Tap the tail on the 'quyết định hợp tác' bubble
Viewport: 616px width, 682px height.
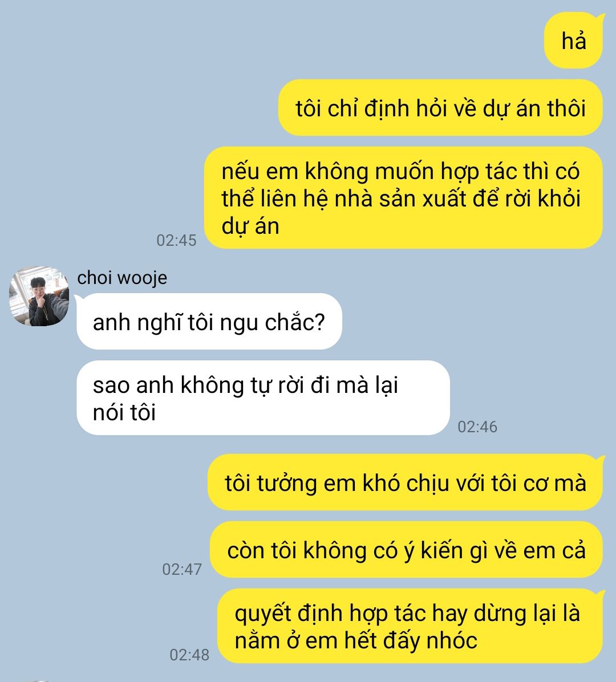tap(601, 594)
